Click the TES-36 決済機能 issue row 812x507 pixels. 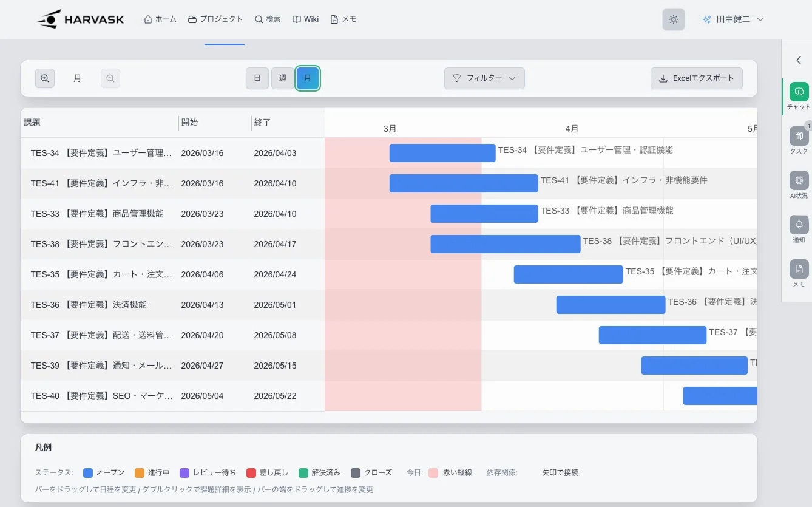(x=173, y=305)
